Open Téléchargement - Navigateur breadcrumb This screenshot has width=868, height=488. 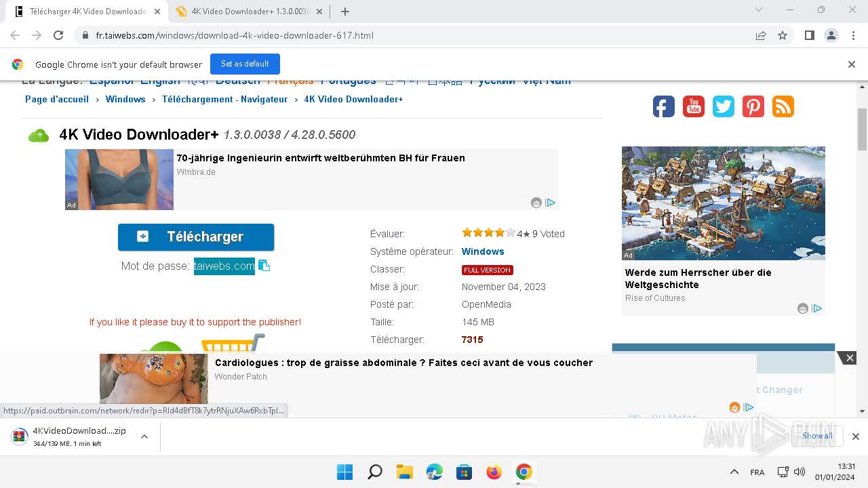(x=224, y=99)
